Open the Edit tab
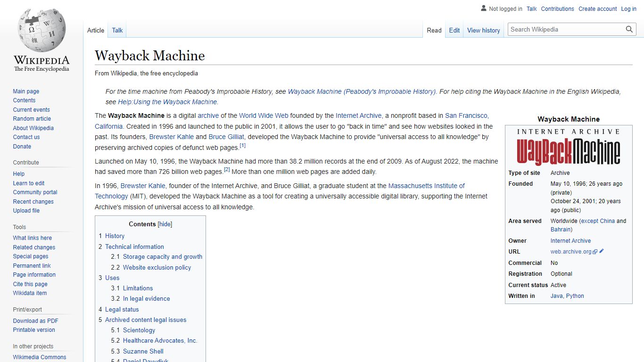The image size is (644, 362). (x=454, y=30)
